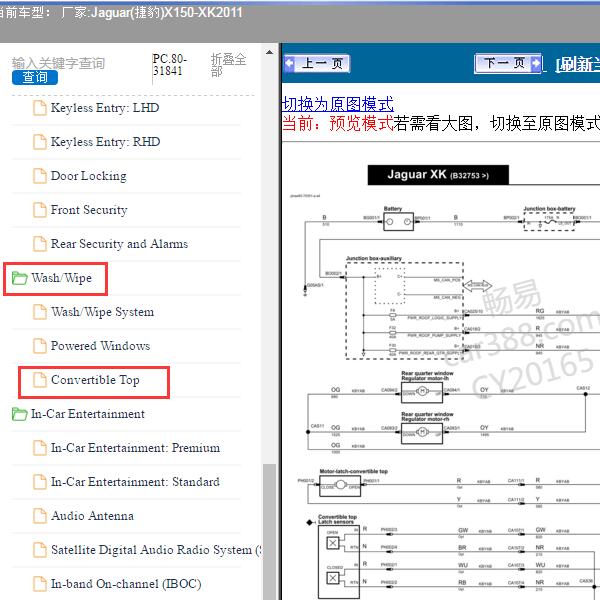Click the blue 查询 search button
The width and height of the screenshot is (600, 600).
pyautogui.click(x=35, y=77)
